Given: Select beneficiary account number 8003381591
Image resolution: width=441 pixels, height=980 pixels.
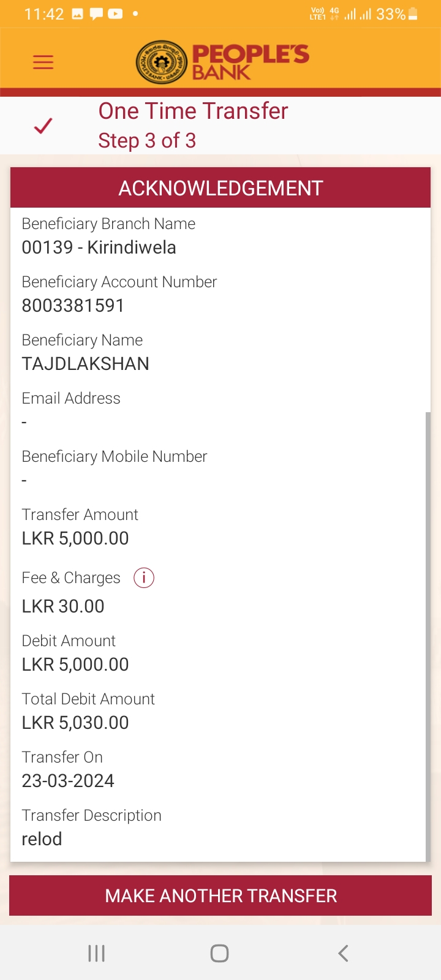Looking at the screenshot, I should pos(73,306).
